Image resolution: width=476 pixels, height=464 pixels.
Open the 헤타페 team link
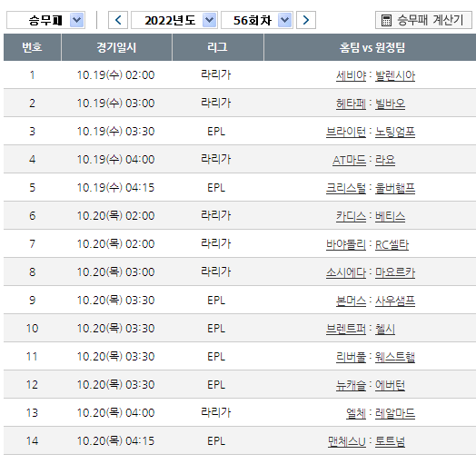[x=351, y=104]
